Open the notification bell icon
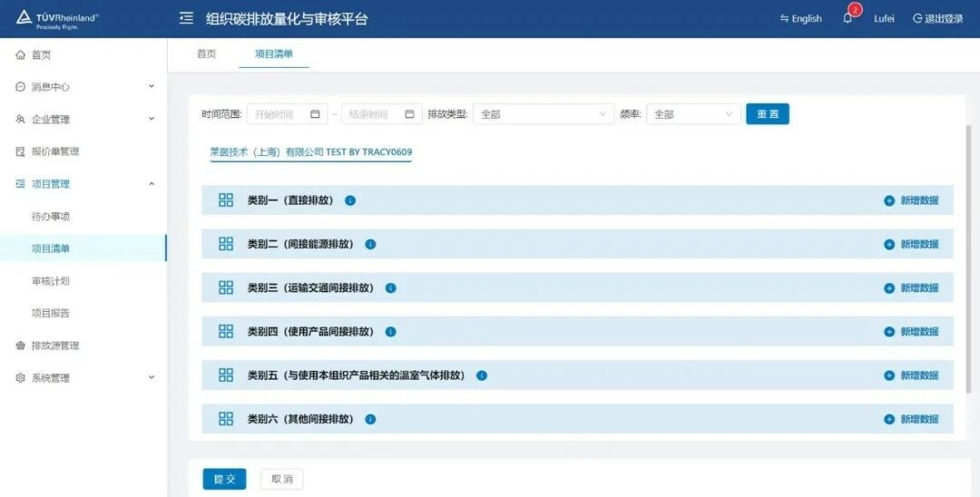The image size is (980, 497). [x=848, y=18]
